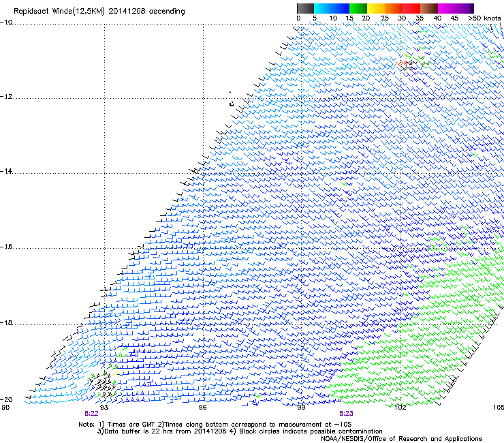Click the -12 latitude axis label
504x443 pixels.
point(6,97)
